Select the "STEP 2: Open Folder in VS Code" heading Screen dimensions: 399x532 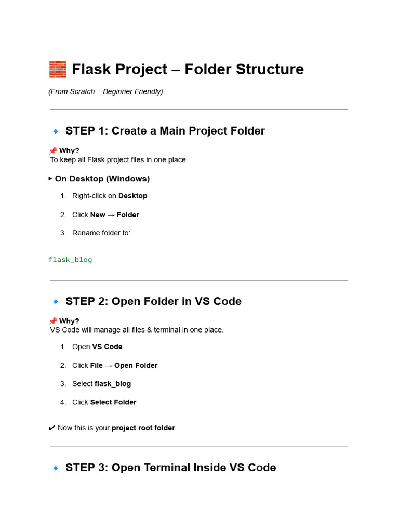[153, 301]
